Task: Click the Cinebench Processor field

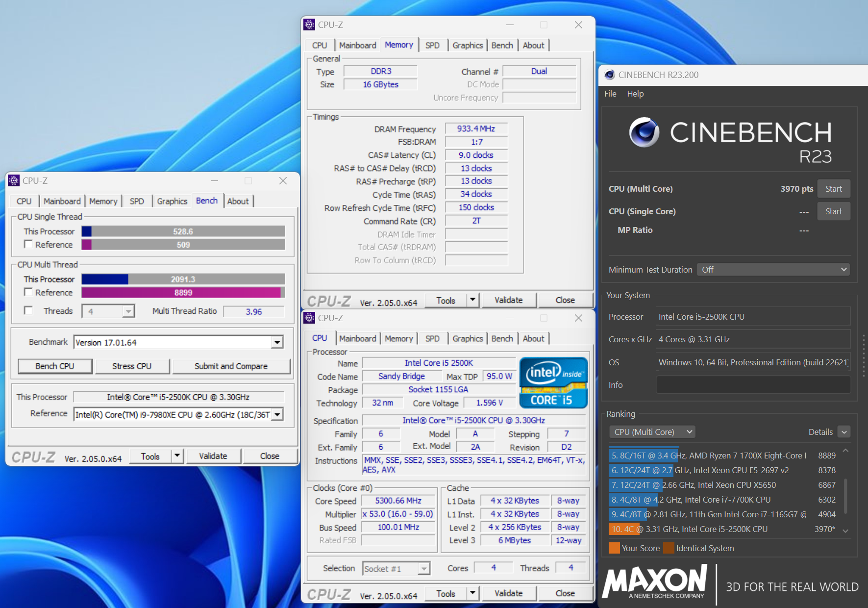Action: [753, 317]
